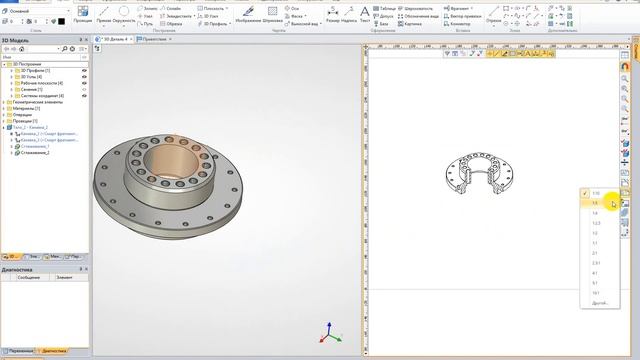Insert a Таблица table
The height and width of the screenshot is (360, 640).
coord(384,8)
